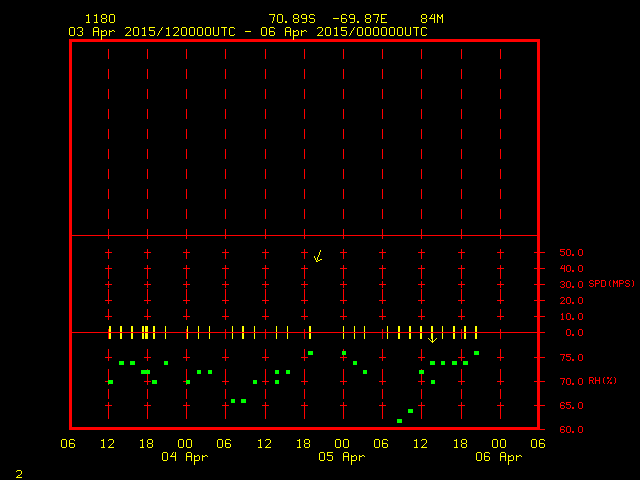640x480 pixels.
Task: Select the 06 Apr date label
Action: pyautogui.click(x=498, y=458)
